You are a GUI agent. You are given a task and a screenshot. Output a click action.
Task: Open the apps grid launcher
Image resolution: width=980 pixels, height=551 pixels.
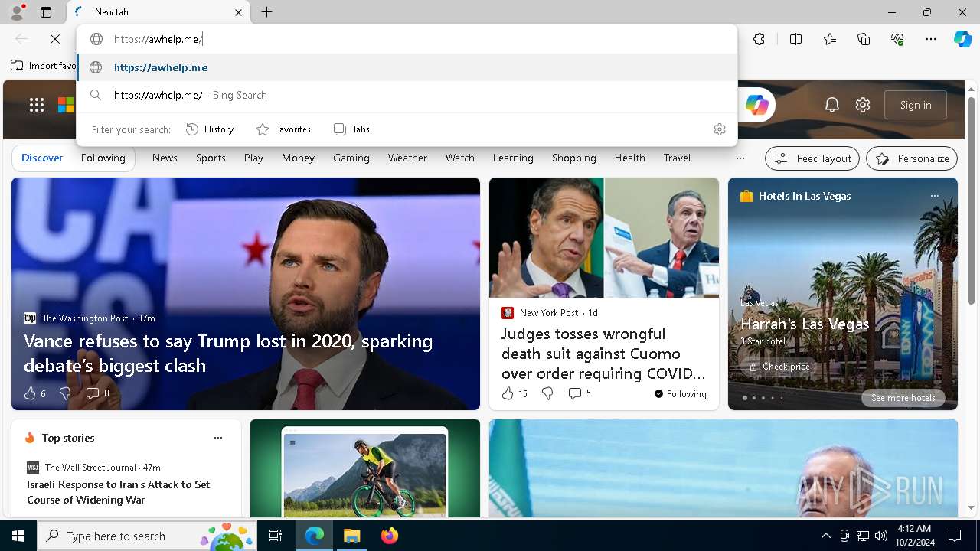(37, 105)
